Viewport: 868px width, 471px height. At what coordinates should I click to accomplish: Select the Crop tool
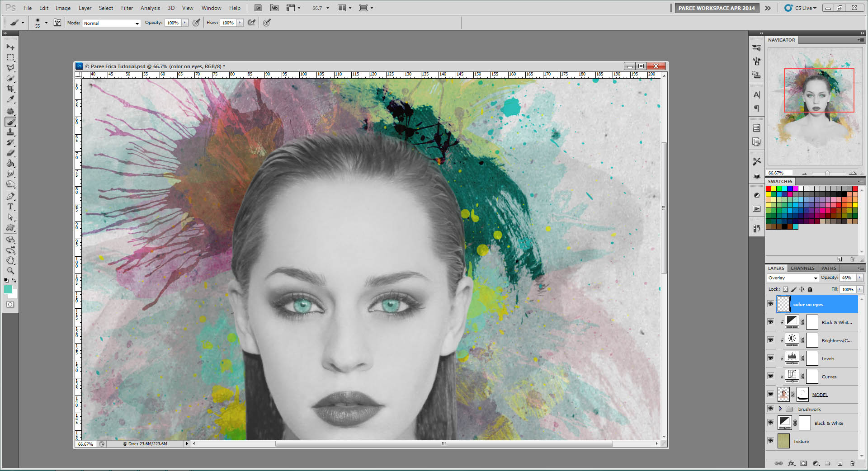[10, 89]
